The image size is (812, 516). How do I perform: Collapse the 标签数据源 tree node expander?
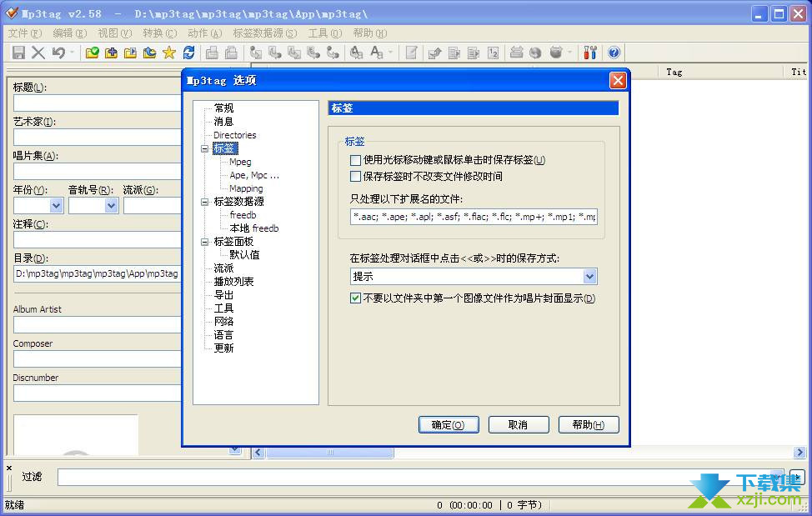204,202
